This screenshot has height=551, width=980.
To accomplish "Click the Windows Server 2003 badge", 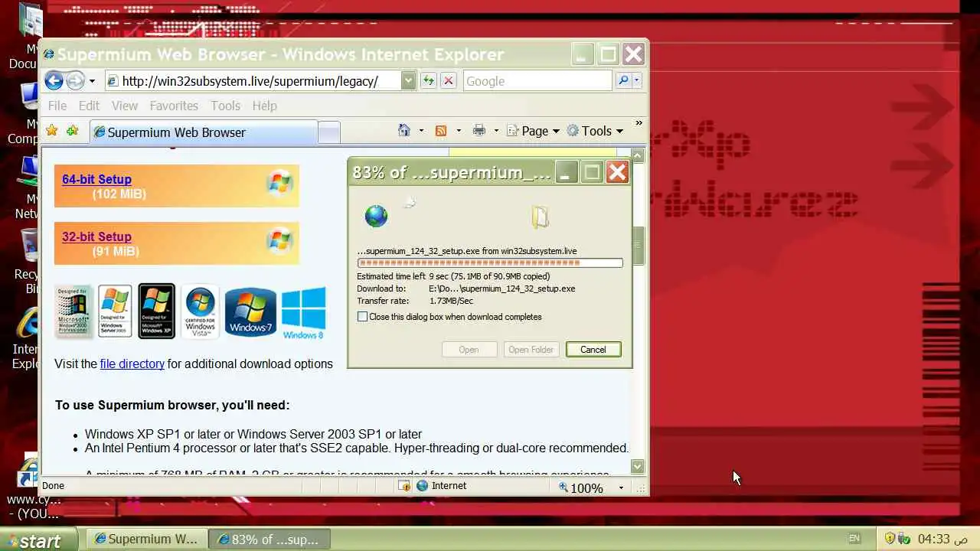I will 115,311.
